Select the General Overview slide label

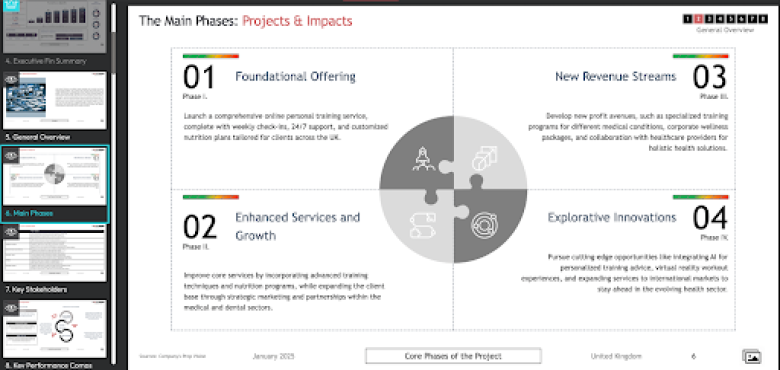coord(37,137)
